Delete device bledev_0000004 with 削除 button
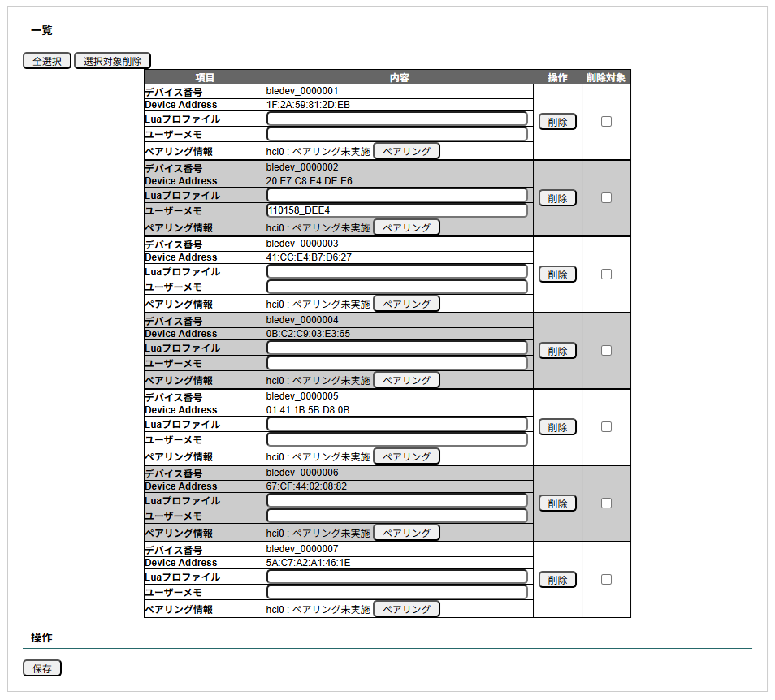Viewport: 775px width, 700px height. (x=557, y=351)
